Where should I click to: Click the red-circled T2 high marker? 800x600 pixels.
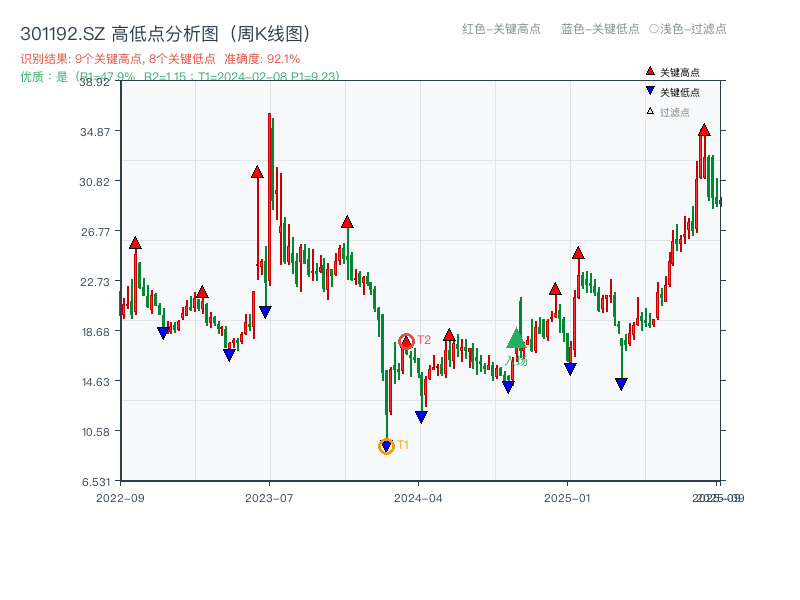pyautogui.click(x=407, y=340)
